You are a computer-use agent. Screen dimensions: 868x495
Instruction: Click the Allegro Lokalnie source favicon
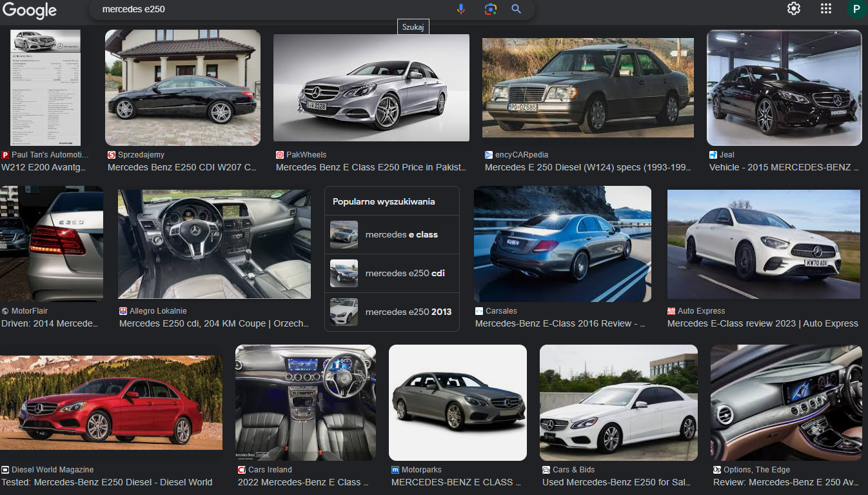point(123,311)
